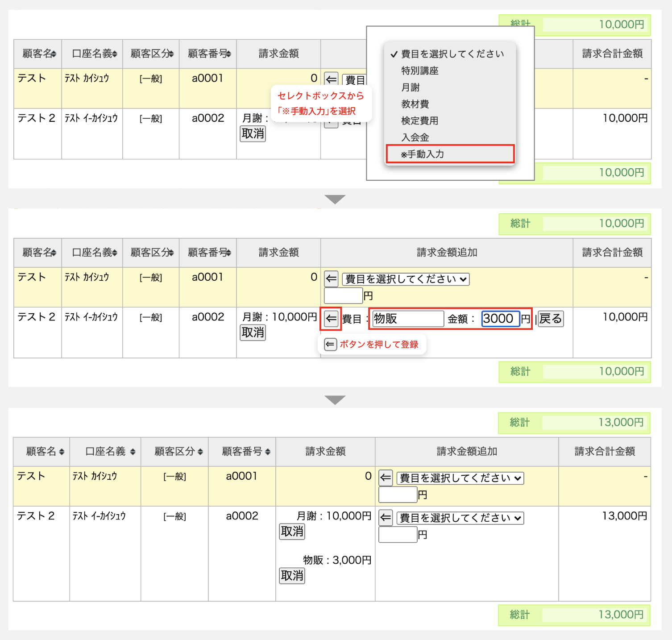Sort by 顧客区分 in the bottom table
This screenshot has width=672, height=640.
pyautogui.click(x=200, y=452)
